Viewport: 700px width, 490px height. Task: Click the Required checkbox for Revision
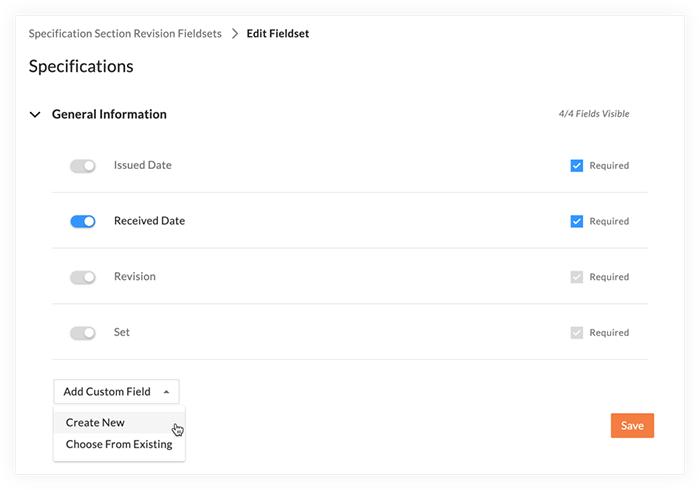(576, 277)
